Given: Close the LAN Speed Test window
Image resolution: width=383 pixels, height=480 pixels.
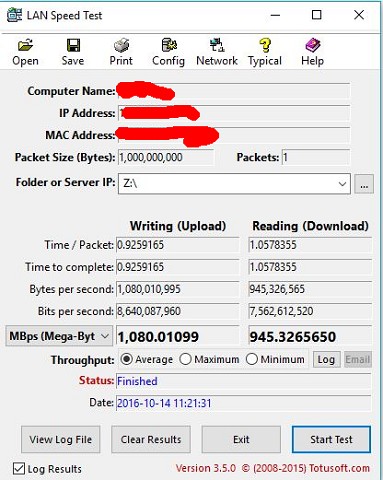Looking at the screenshot, I should point(359,15).
